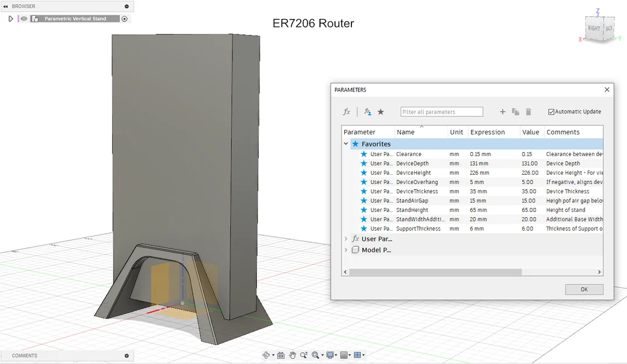Click the Filter all parameters field
This screenshot has width=627, height=364.
tap(441, 111)
